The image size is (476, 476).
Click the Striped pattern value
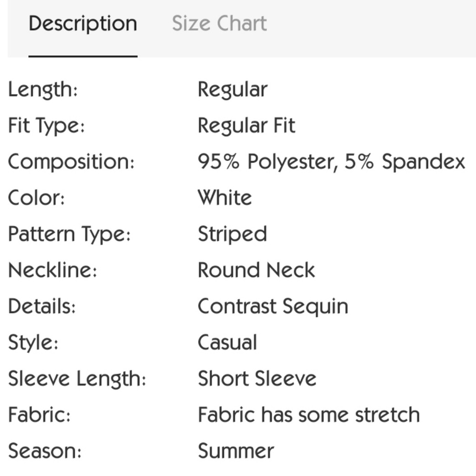(x=232, y=234)
